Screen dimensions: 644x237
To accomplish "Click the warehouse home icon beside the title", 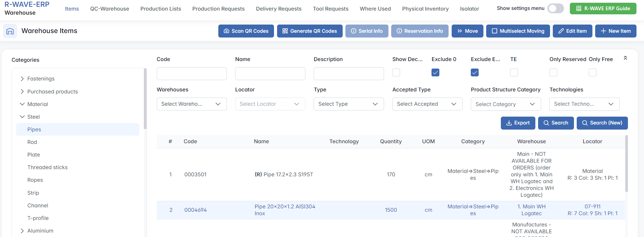I will pos(10,31).
